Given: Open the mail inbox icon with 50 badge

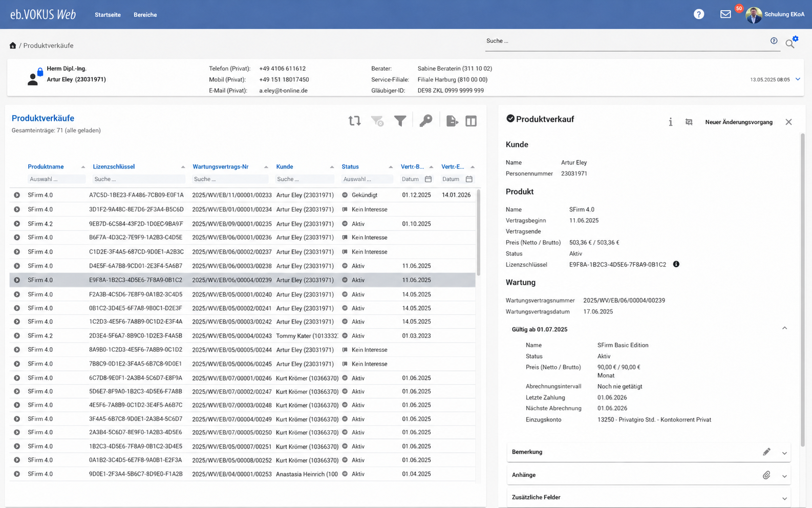Looking at the screenshot, I should pos(725,14).
